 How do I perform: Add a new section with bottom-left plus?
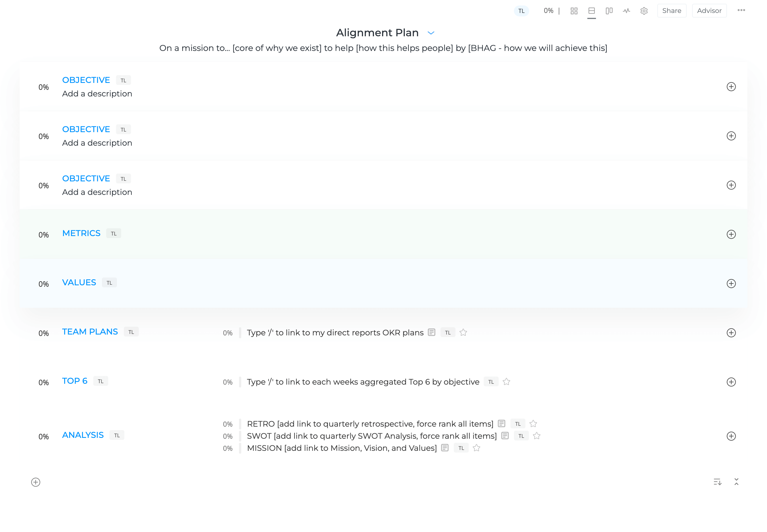(x=36, y=482)
